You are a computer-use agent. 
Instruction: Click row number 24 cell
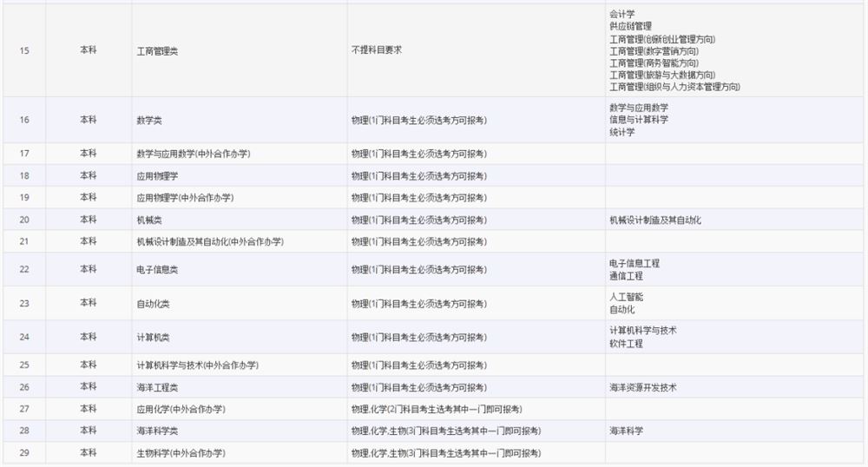click(24, 338)
